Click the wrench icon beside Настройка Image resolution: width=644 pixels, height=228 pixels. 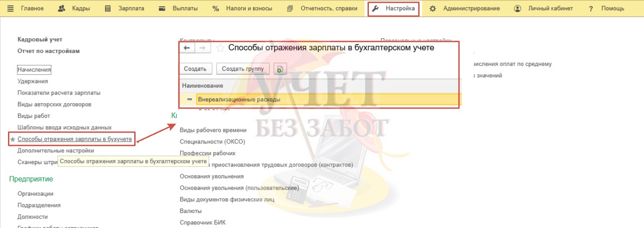pyautogui.click(x=376, y=8)
